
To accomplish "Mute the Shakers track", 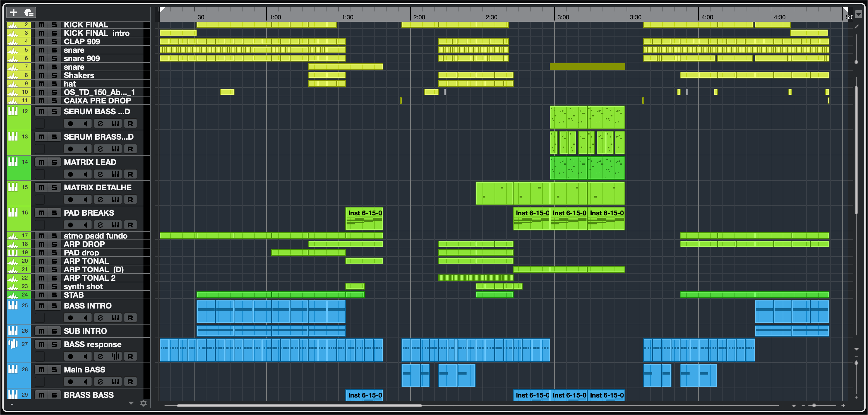I will tap(42, 75).
